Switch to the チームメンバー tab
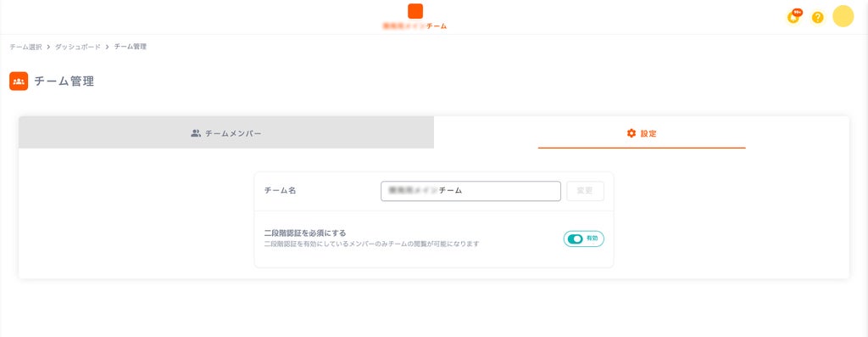Image resolution: width=868 pixels, height=337 pixels. point(225,133)
